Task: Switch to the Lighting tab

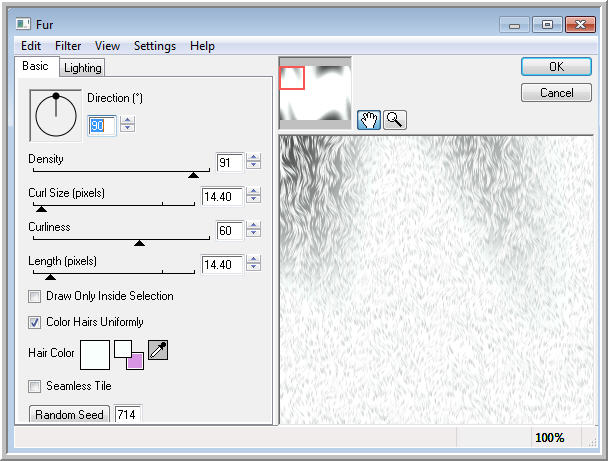Action: [x=83, y=68]
